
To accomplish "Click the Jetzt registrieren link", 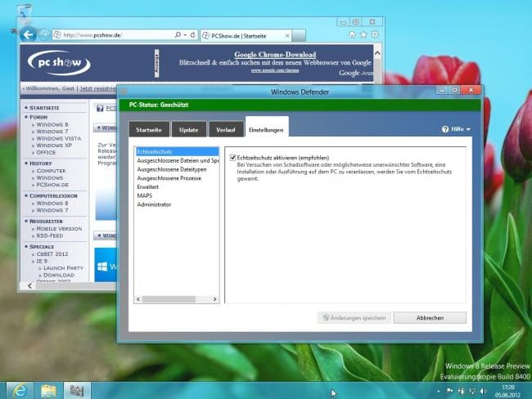I will coord(98,88).
